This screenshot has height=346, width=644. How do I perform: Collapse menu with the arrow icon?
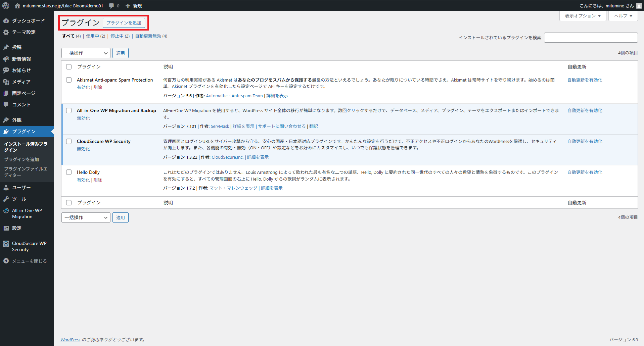tap(6, 261)
